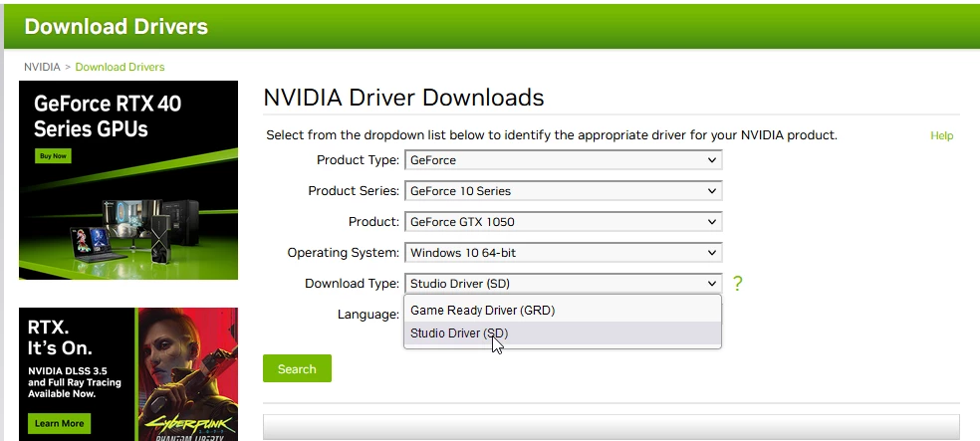The image size is (980, 441).
Task: Click the Download Drivers breadcrumb link
Action: tap(120, 67)
